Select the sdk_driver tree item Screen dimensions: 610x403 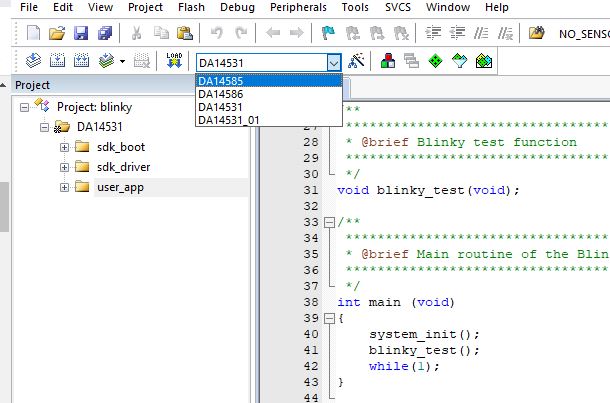[x=124, y=167]
